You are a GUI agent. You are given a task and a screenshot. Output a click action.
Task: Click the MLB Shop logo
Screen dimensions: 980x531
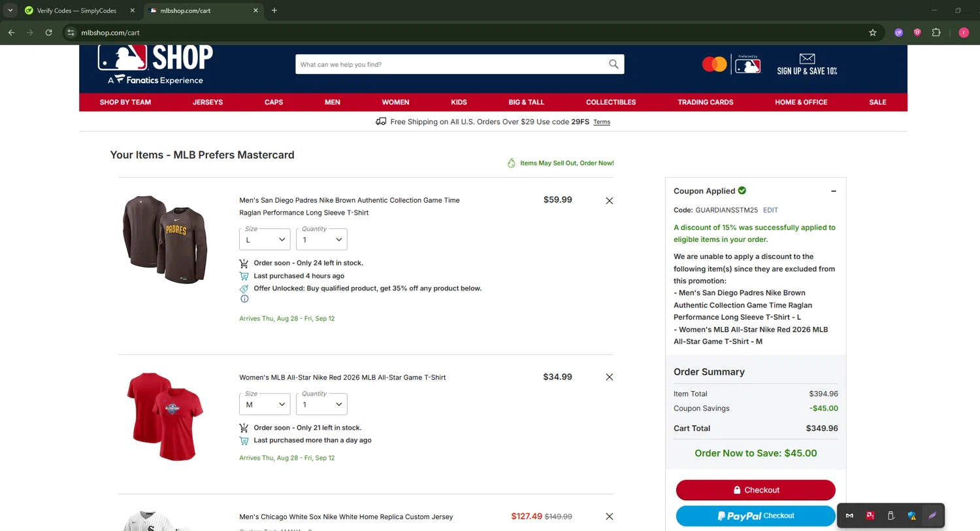[x=155, y=65]
